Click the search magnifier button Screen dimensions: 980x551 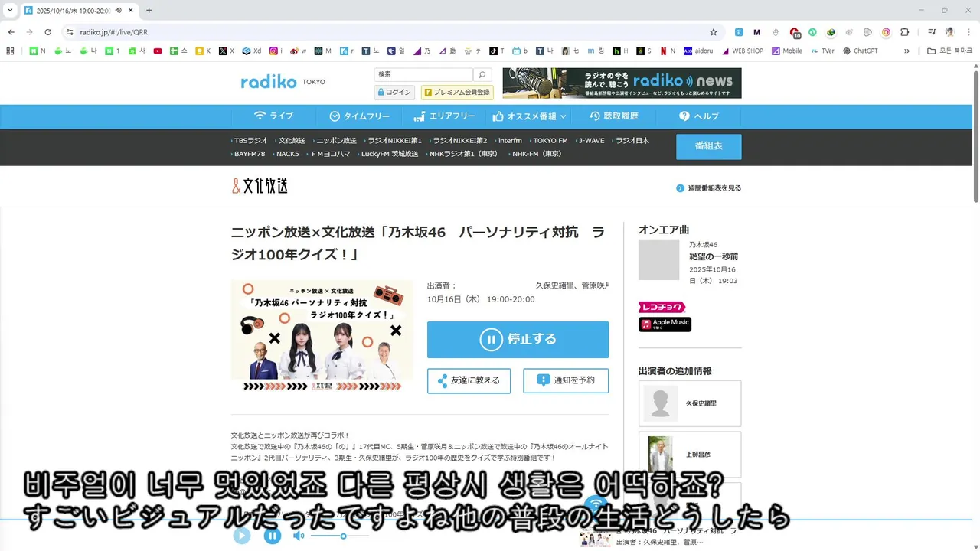[x=482, y=74]
